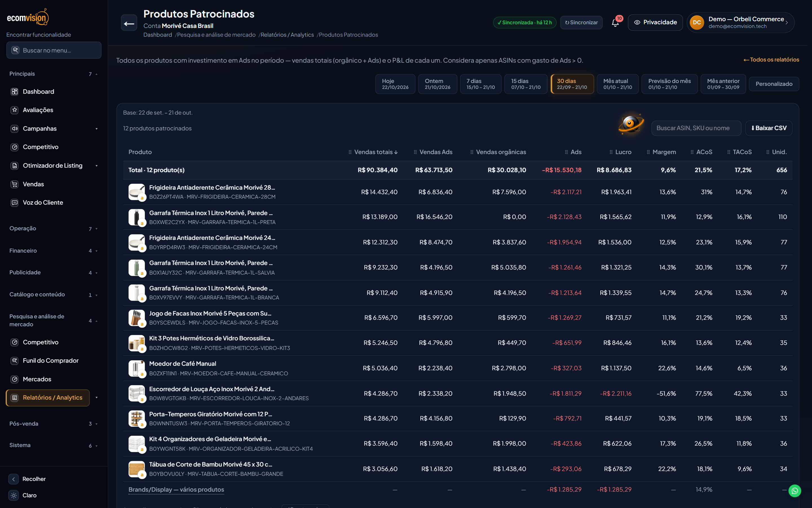The height and width of the screenshot is (508, 812).
Task: Open Funil do Comprador
Action: (x=50, y=360)
